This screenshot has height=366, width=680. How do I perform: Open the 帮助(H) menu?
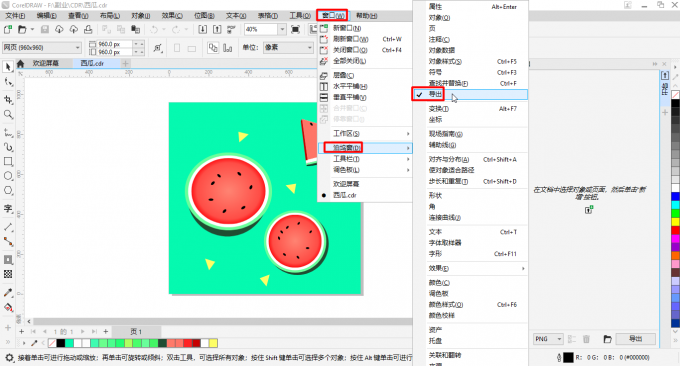366,16
